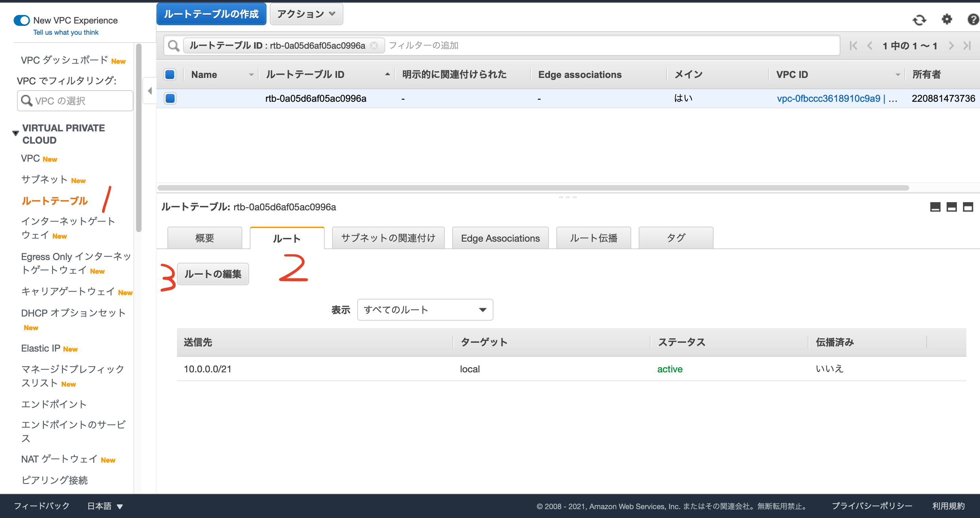This screenshot has height=518, width=980.
Task: Refresh the route tables list
Action: tap(920, 20)
